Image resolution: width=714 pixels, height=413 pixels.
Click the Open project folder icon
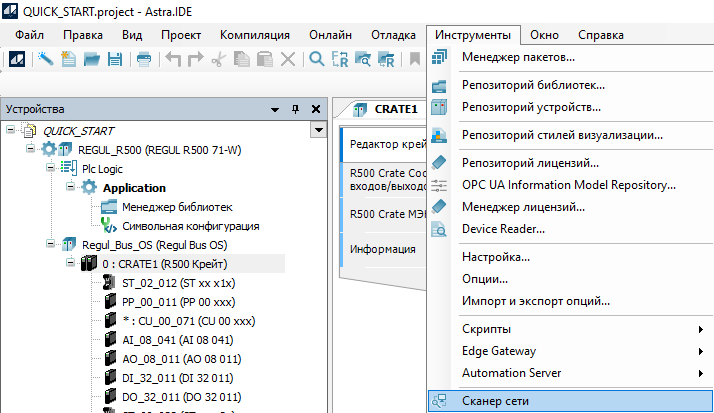[x=92, y=59]
